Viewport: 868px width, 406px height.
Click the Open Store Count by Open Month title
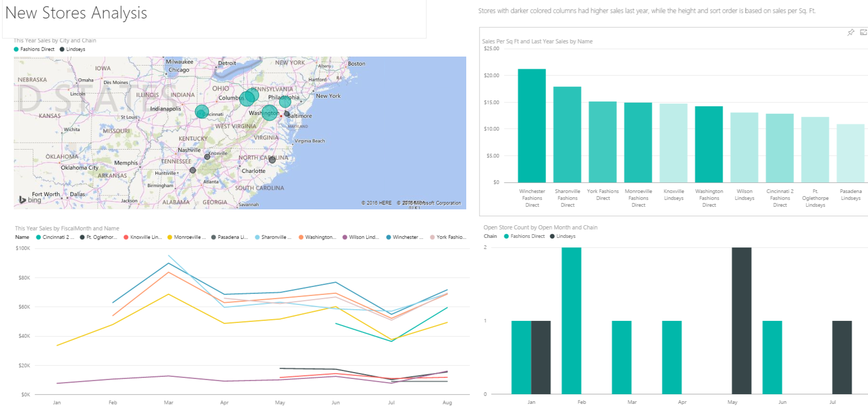(540, 227)
